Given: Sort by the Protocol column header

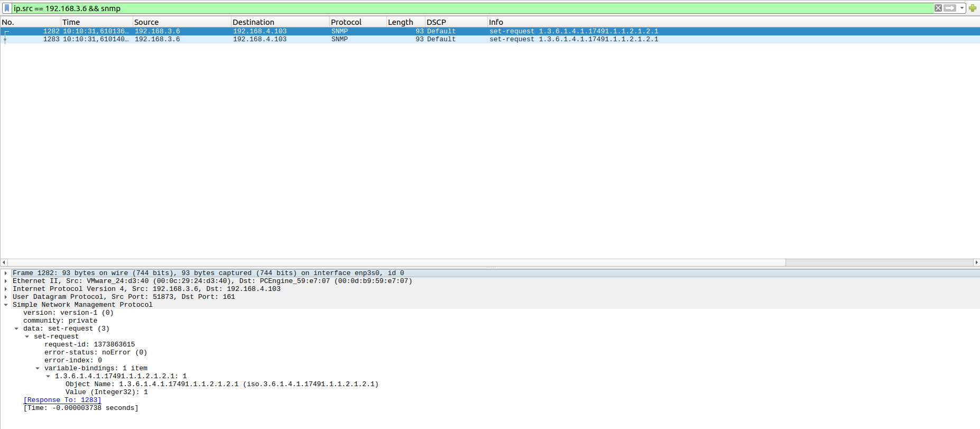Looking at the screenshot, I should [346, 22].
